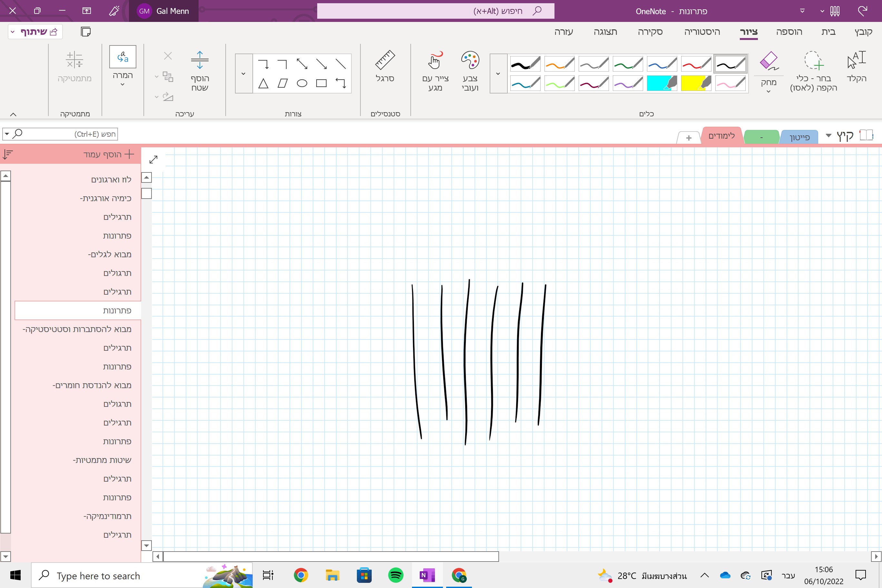Select the single arrow line shape
The width and height of the screenshot is (882, 588).
click(x=321, y=64)
